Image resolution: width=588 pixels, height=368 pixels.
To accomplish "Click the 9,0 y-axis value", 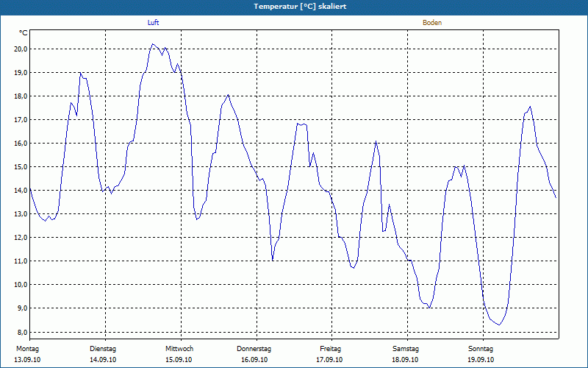I will (x=22, y=308).
